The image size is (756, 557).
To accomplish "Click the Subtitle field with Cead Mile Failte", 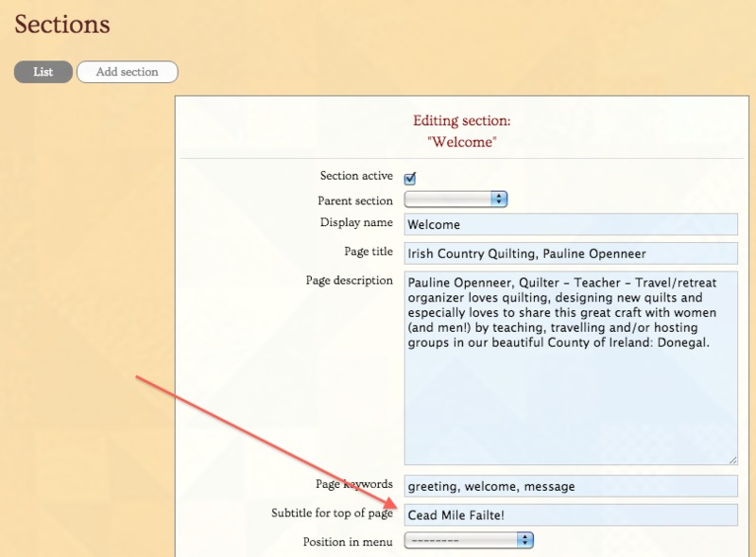I will 570,514.
